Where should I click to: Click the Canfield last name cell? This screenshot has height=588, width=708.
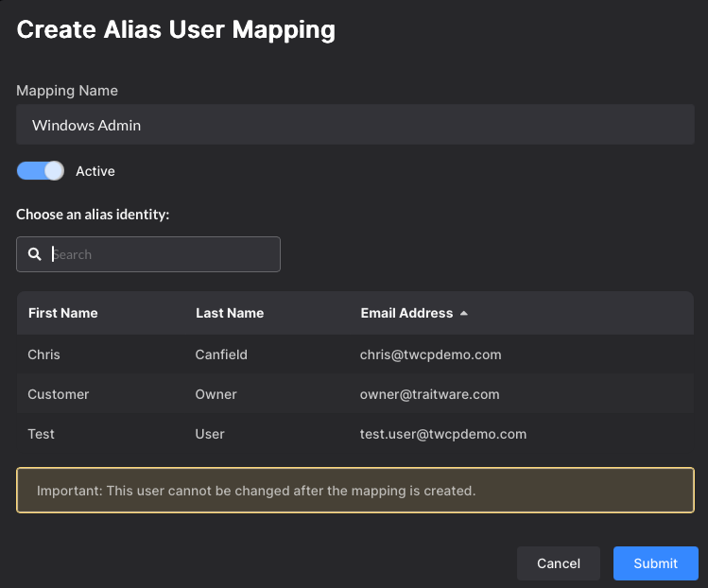pyautogui.click(x=221, y=355)
